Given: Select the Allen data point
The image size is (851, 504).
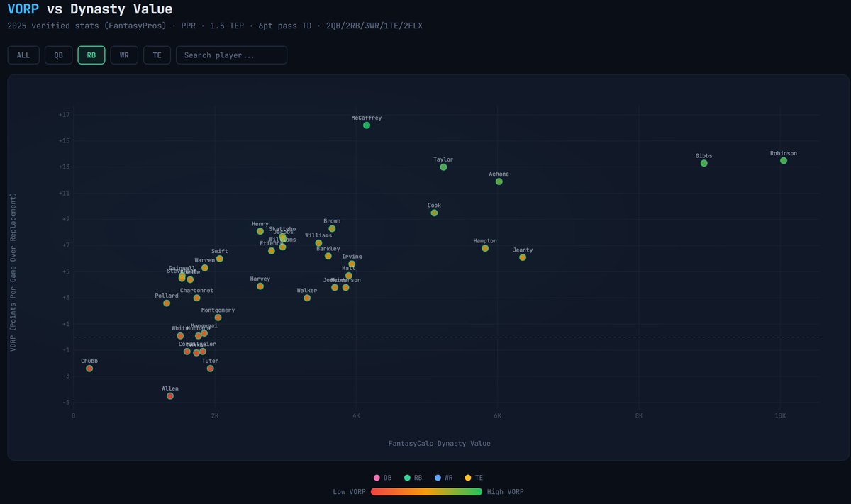Looking at the screenshot, I should 170,396.
